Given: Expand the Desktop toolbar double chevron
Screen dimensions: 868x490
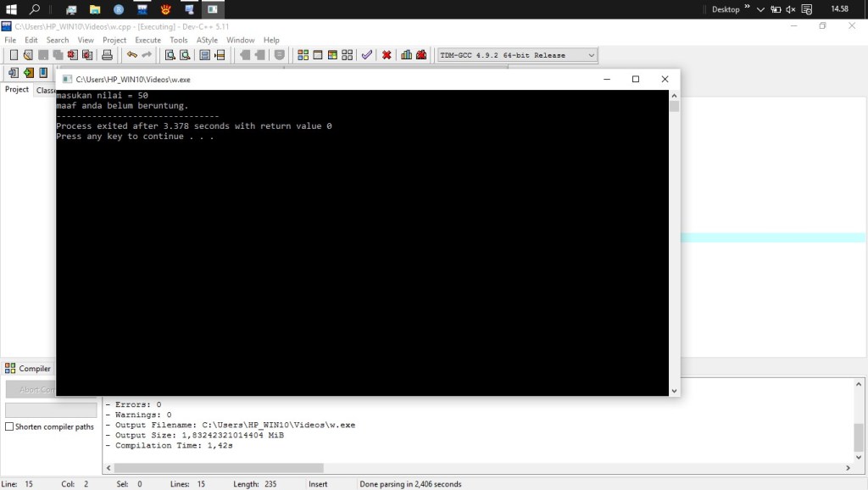Looking at the screenshot, I should 747,8.
